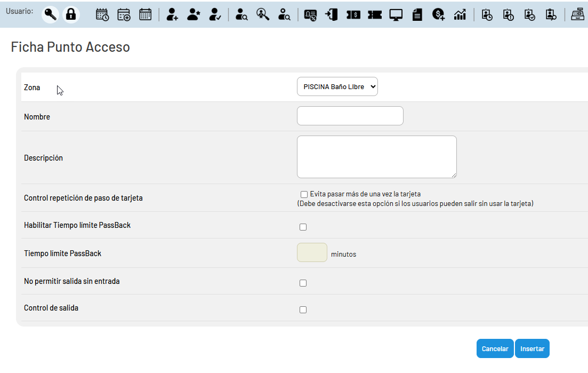This screenshot has height=373, width=588.
Task: Click the dollar coin plus icon
Action: point(438,14)
